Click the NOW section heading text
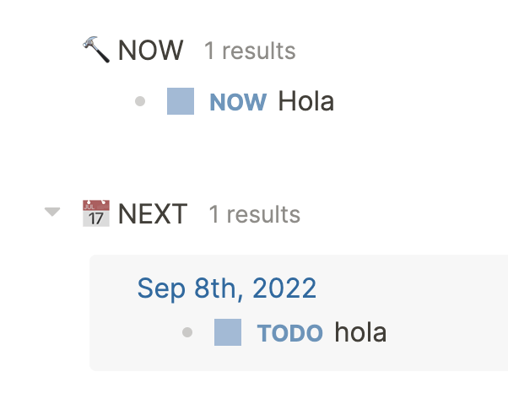Image resolution: width=508 pixels, height=420 pixels. click(151, 51)
